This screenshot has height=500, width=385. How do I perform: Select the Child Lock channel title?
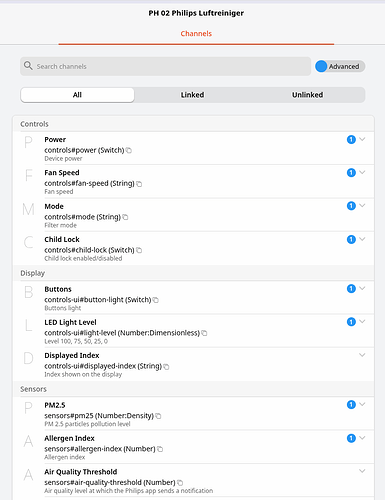[62, 239]
